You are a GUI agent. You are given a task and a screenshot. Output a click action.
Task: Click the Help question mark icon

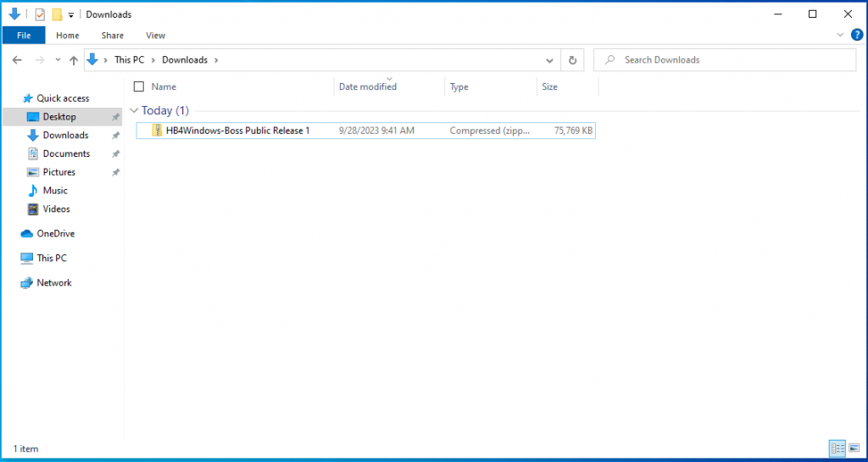(856, 35)
